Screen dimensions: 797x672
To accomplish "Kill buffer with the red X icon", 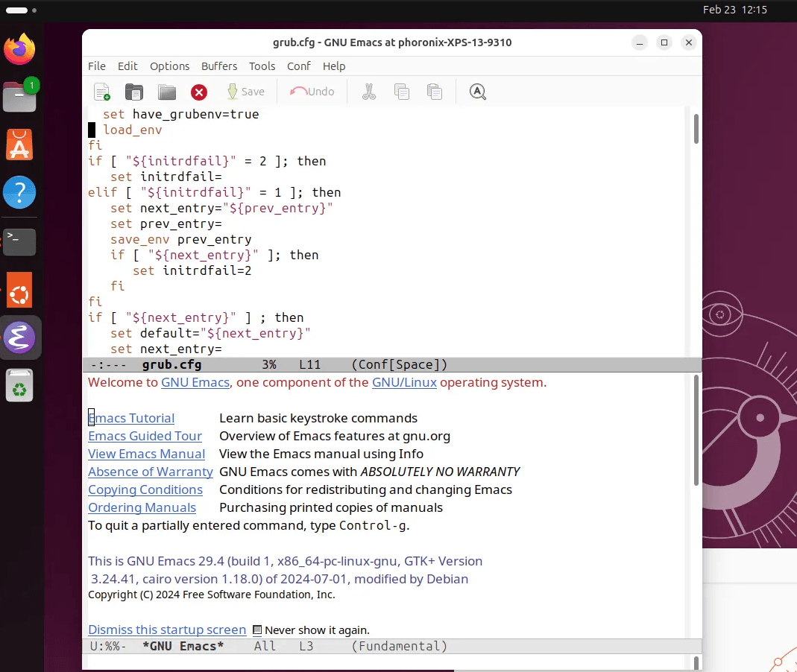I will point(199,92).
